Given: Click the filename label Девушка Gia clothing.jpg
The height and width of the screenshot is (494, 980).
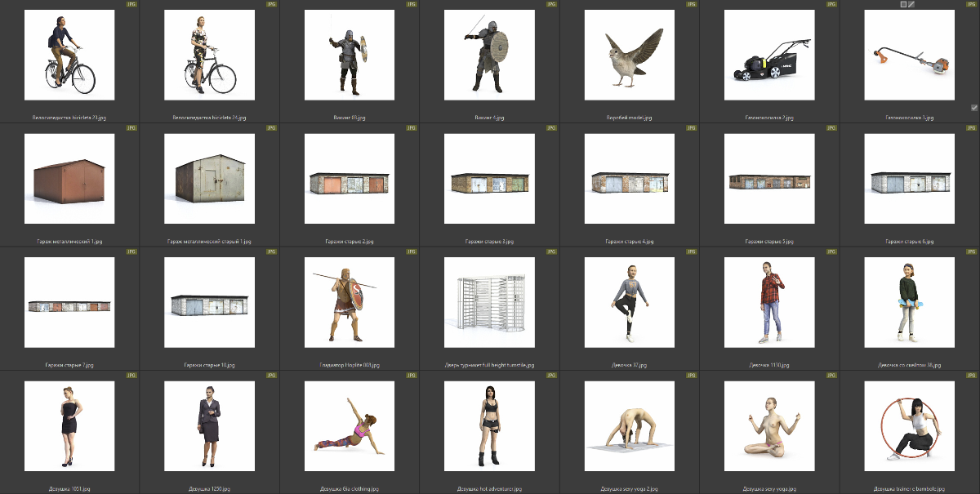Looking at the screenshot, I should coord(350,489).
